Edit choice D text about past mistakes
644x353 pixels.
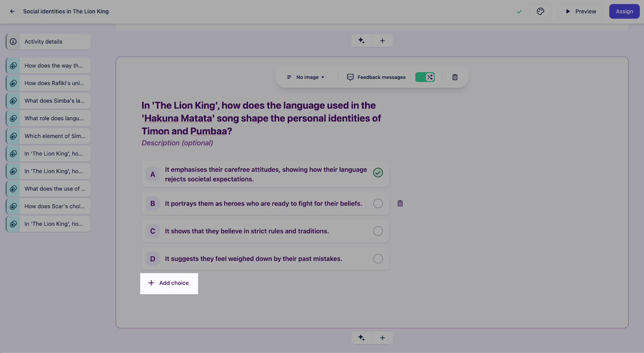254,259
